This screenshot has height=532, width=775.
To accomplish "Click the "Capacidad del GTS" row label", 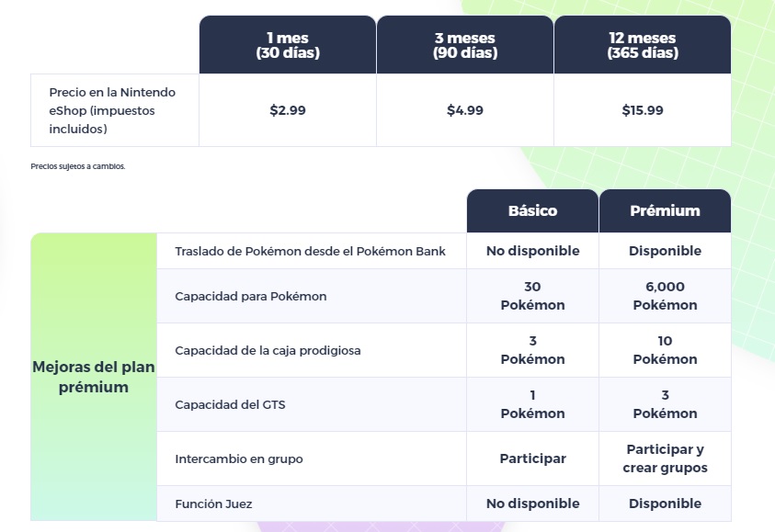I will pos(230,404).
